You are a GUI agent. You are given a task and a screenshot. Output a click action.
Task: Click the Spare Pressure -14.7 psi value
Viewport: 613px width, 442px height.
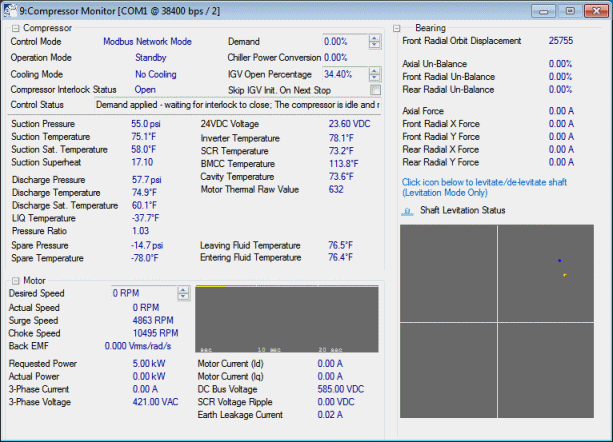coord(147,245)
